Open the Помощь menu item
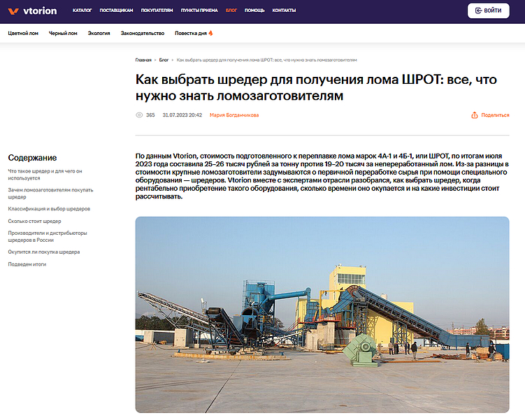 [254, 10]
